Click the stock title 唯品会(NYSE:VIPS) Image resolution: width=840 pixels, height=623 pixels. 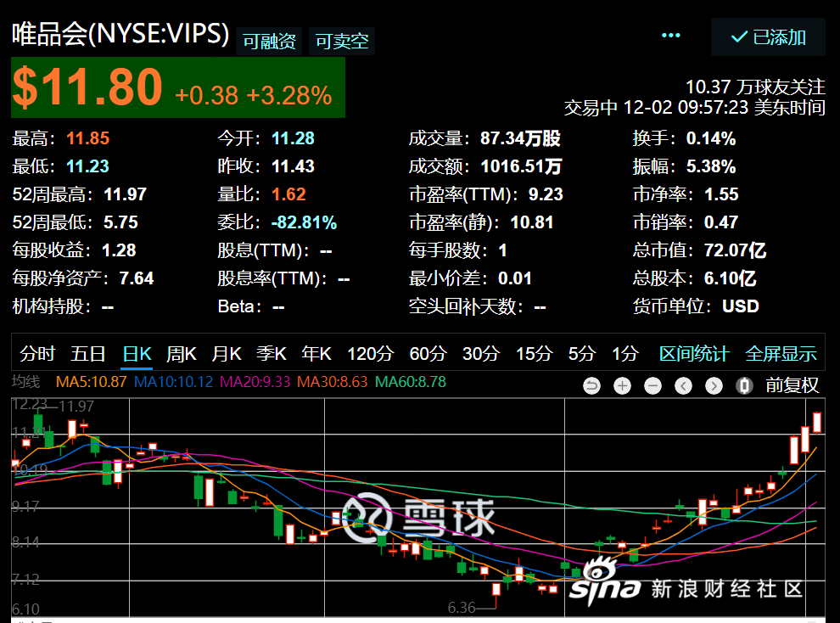coord(120,34)
